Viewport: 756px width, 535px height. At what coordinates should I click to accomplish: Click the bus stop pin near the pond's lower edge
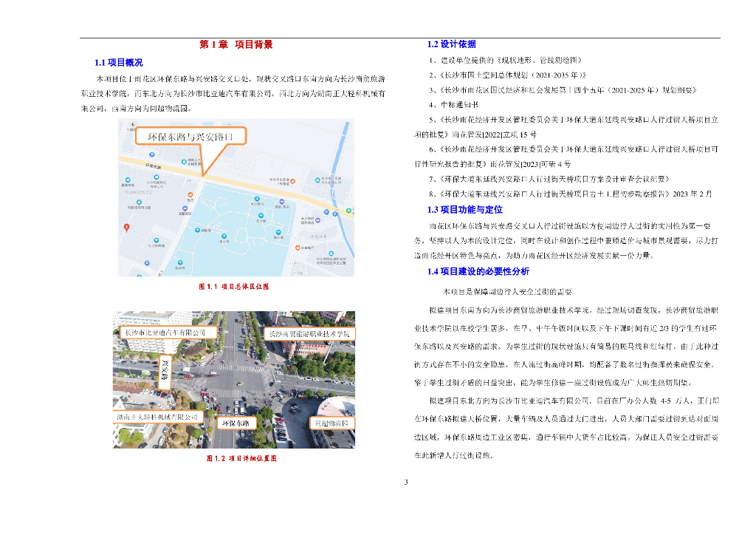(x=180, y=262)
